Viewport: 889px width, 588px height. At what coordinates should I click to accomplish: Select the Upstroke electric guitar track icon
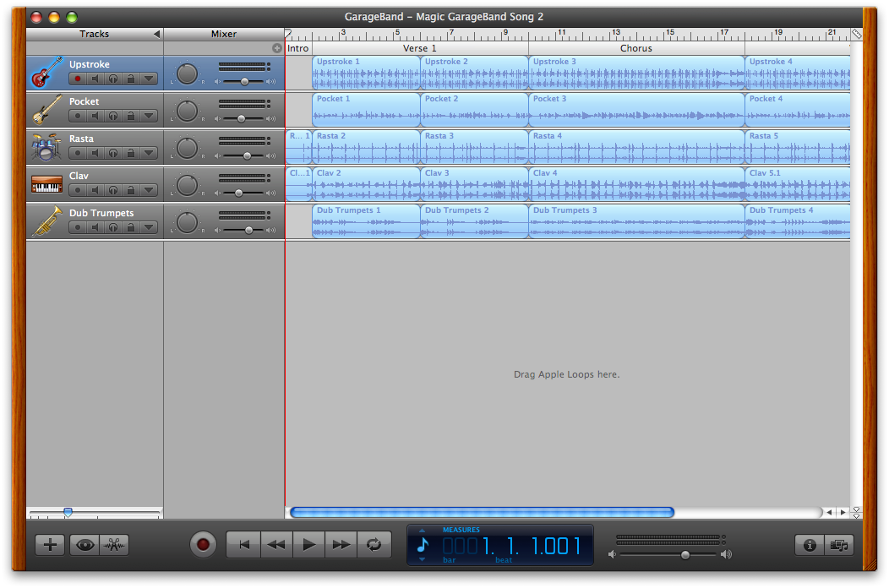click(x=46, y=73)
